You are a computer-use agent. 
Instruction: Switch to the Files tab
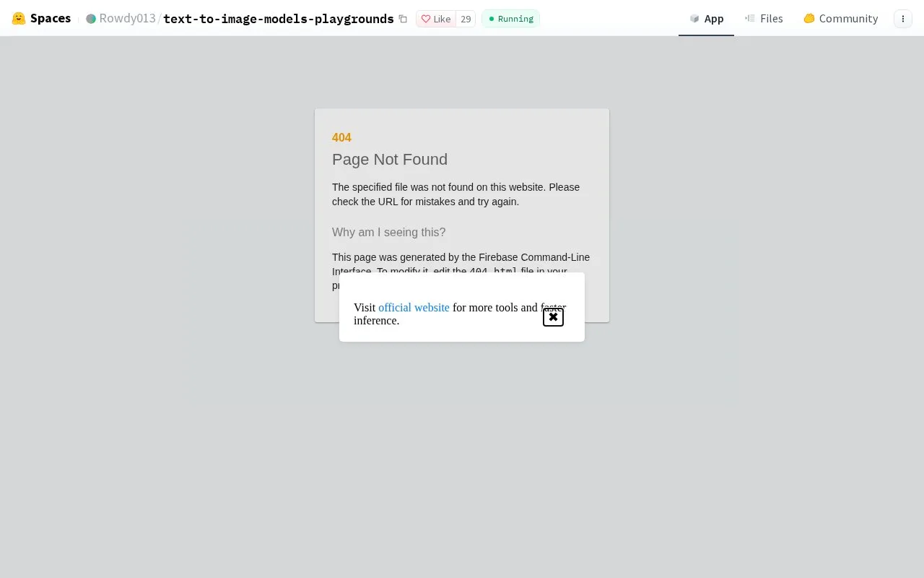pyautogui.click(x=764, y=19)
